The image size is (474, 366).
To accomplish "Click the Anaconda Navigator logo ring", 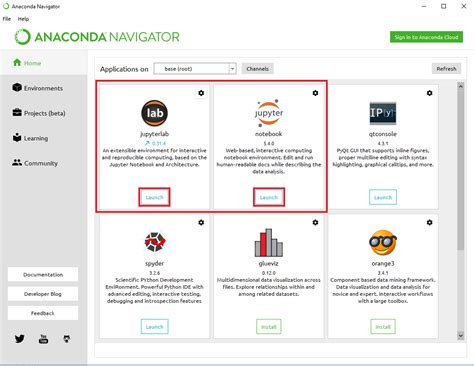I will click(23, 37).
